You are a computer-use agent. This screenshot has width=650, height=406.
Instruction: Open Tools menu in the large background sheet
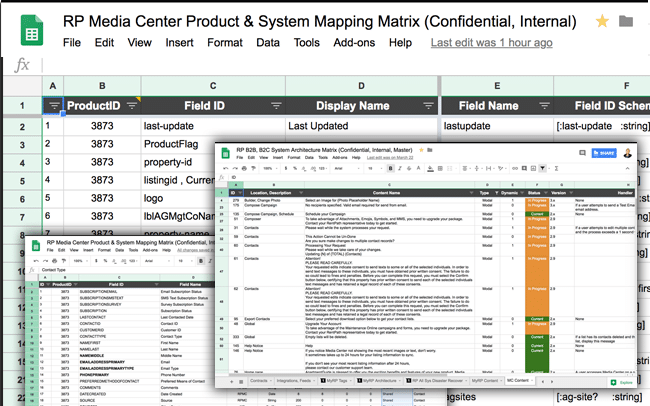pyautogui.click(x=307, y=43)
